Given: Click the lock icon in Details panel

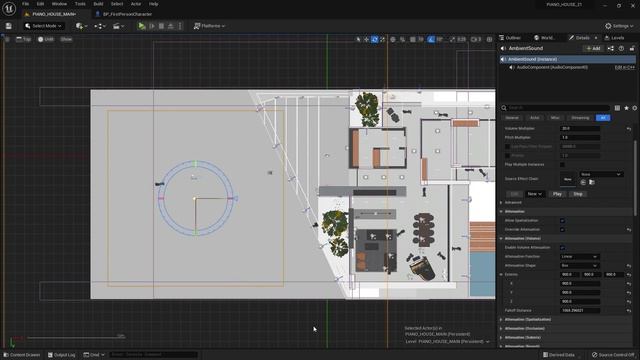Looking at the screenshot, I should click(x=632, y=49).
